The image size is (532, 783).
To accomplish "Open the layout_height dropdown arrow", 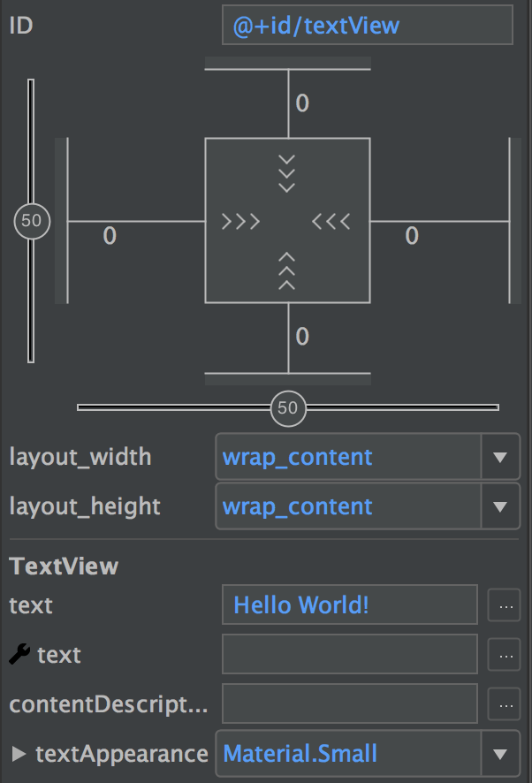I will pos(500,506).
